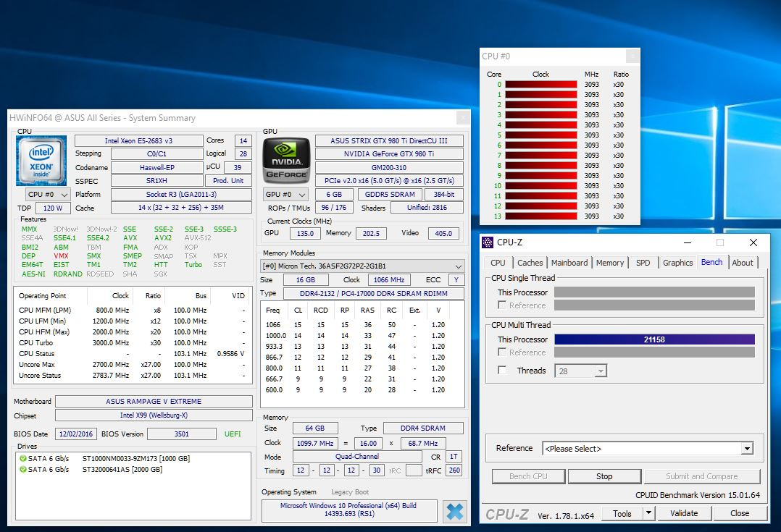The height and width of the screenshot is (532, 781).
Task: Click the ST1000NM0033-9ZM173 drive entry
Action: tap(136, 458)
